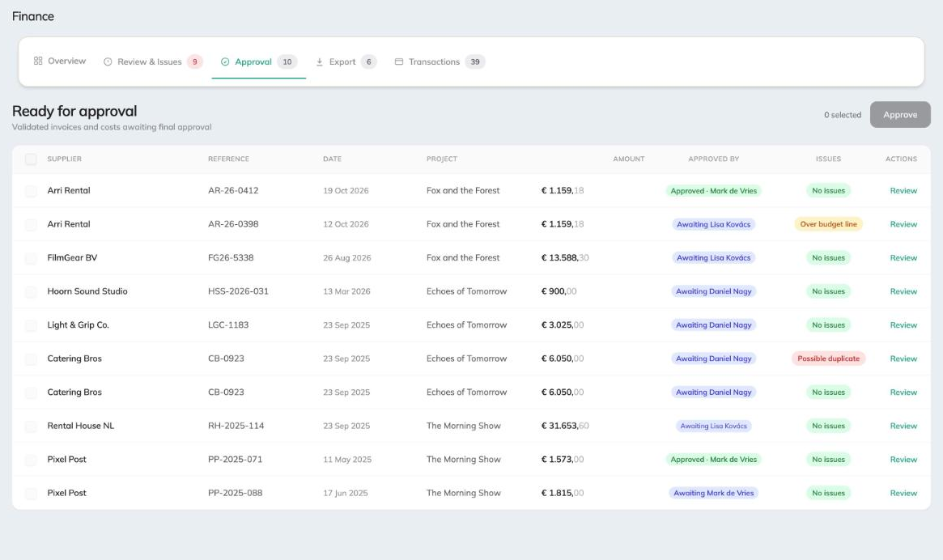
Task: Click the amount € 900,00
Action: [559, 291]
